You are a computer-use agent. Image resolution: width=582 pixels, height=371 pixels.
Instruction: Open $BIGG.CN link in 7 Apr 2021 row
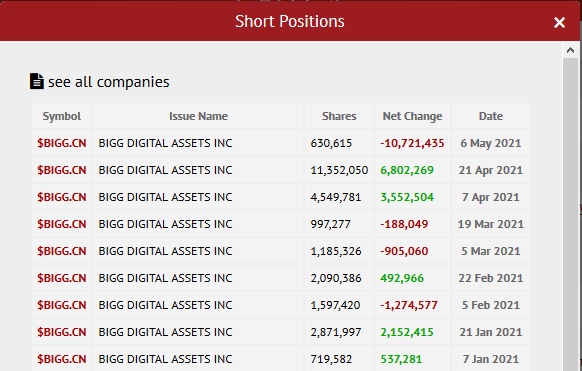62,197
